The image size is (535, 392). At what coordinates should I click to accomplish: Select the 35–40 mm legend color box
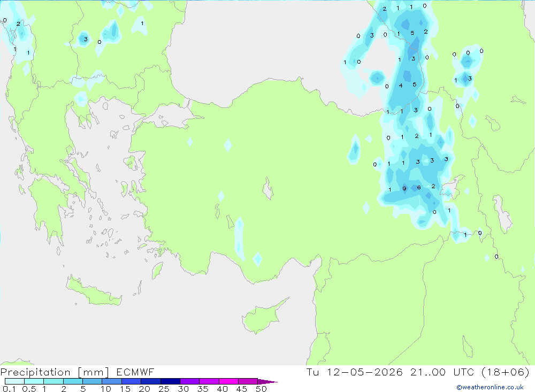(209, 381)
